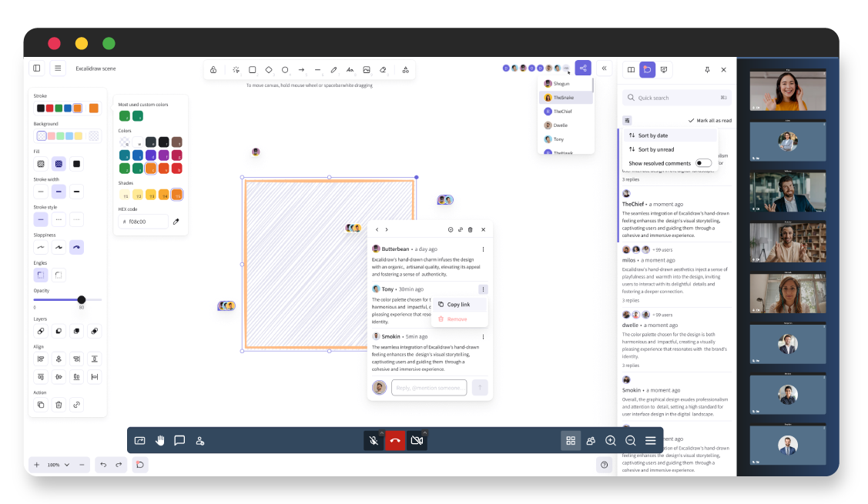Click the red hang up button
This screenshot has width=868, height=504.
pyautogui.click(x=395, y=441)
